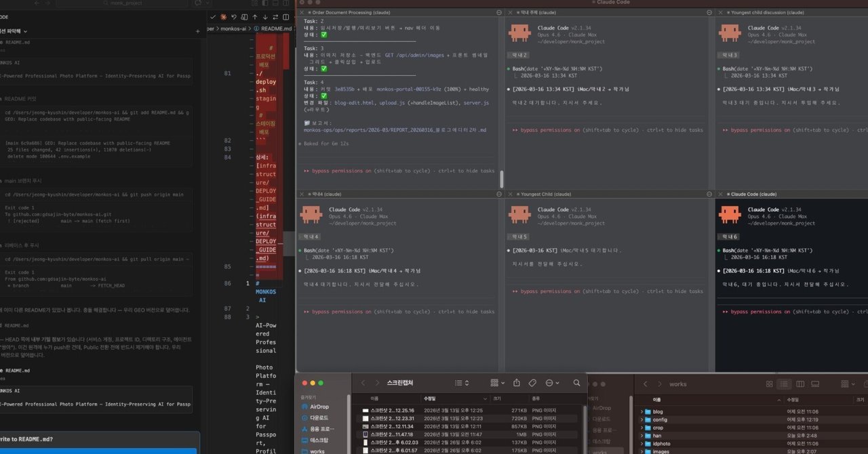Click the swap sides arrows icon in the diff toolbar
Image resolution: width=868 pixels, height=454 pixels.
coord(277,16)
